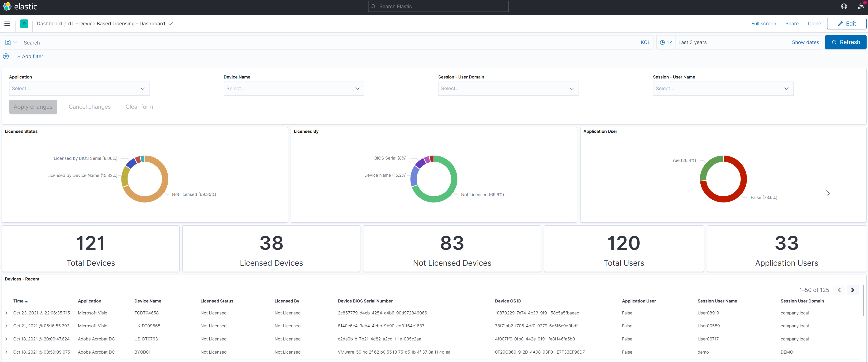
Task: Open the main navigation menu icon
Action: point(7,23)
